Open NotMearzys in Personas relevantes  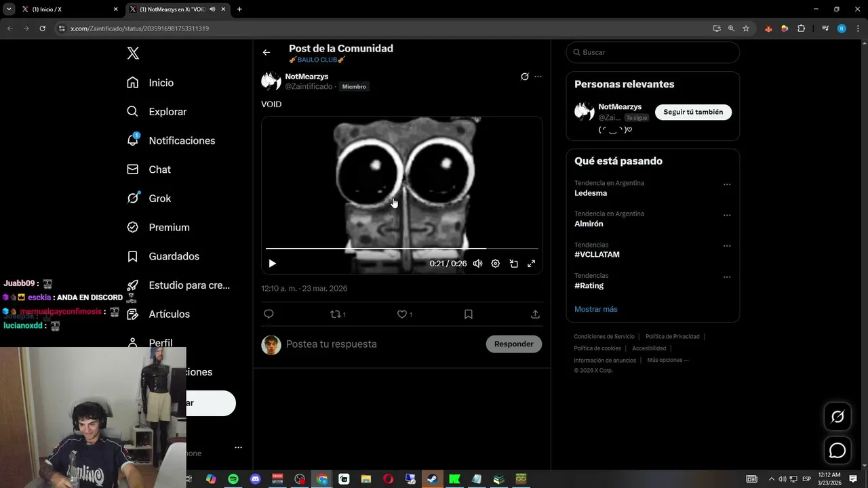point(620,107)
